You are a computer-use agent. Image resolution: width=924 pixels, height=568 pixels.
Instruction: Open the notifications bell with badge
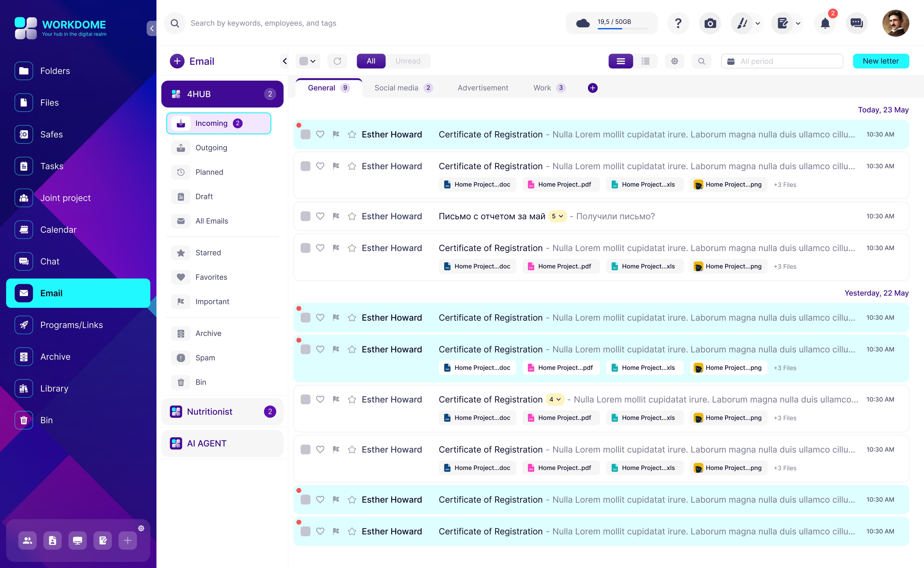825,23
